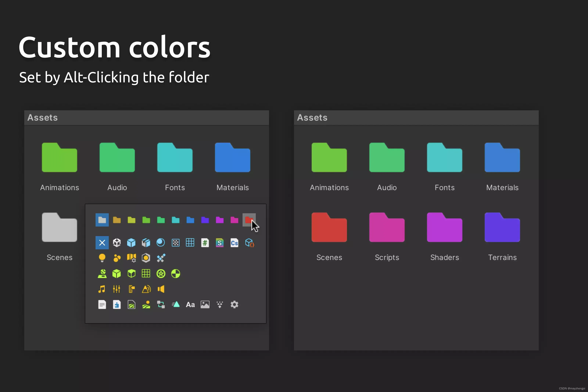This screenshot has height=392, width=588.
Task: Select the lime green folder color swatch
Action: click(146, 220)
